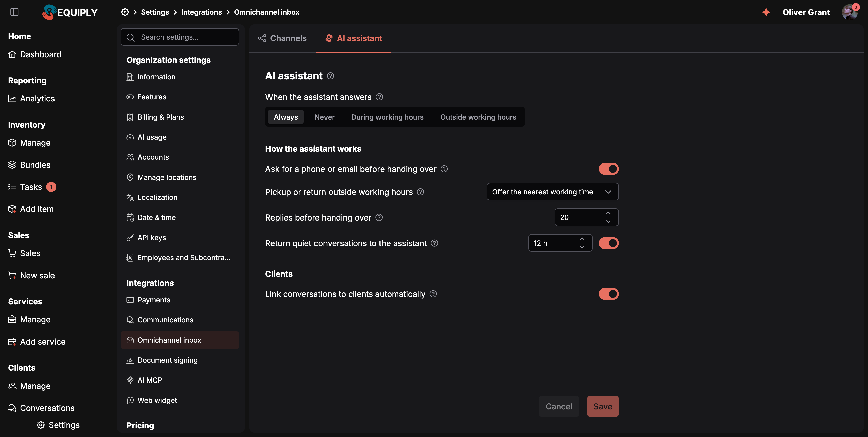Open Oliver Grant's profile avatar

click(849, 12)
